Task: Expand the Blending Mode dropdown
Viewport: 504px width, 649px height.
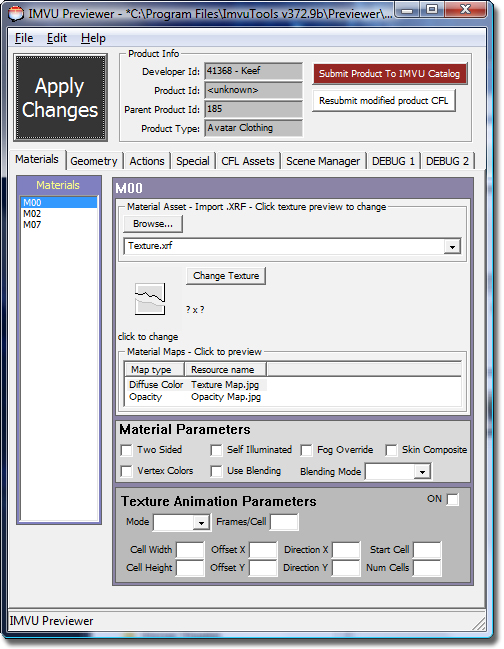Action: click(422, 472)
